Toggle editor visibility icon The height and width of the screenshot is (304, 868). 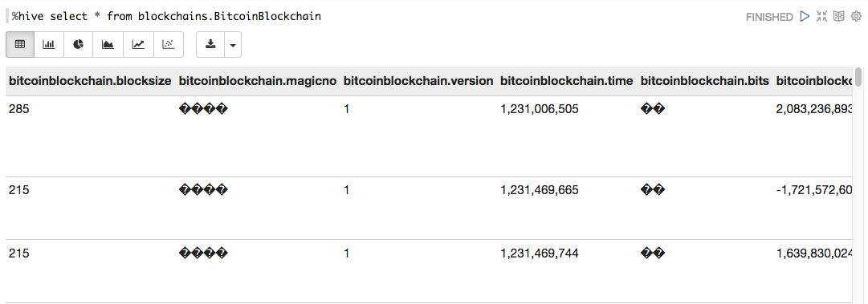point(821,17)
